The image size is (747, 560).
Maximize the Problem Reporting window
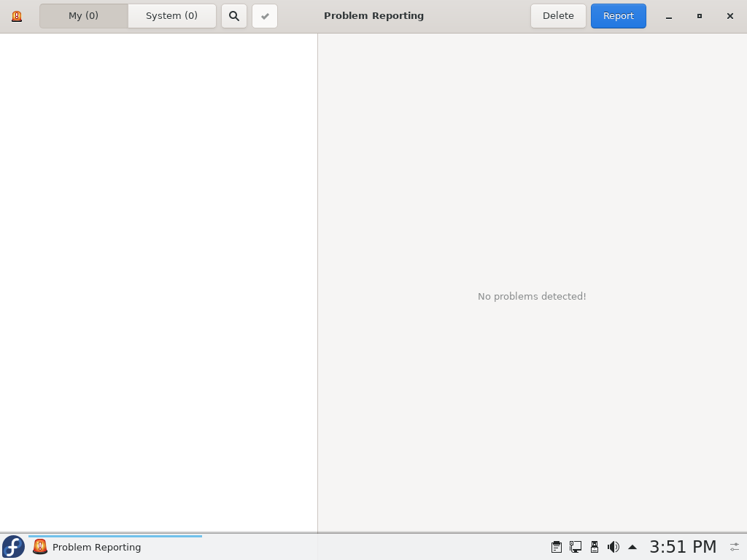coord(700,16)
